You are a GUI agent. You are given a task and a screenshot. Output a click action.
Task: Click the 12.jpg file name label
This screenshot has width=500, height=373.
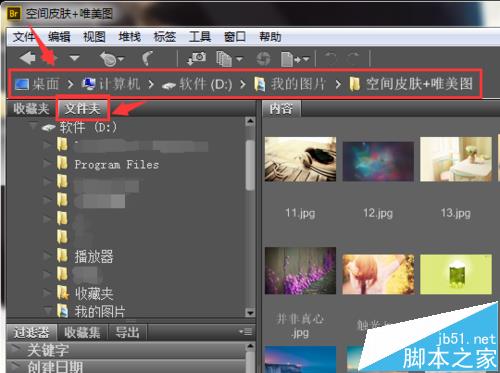pyautogui.click(x=378, y=213)
